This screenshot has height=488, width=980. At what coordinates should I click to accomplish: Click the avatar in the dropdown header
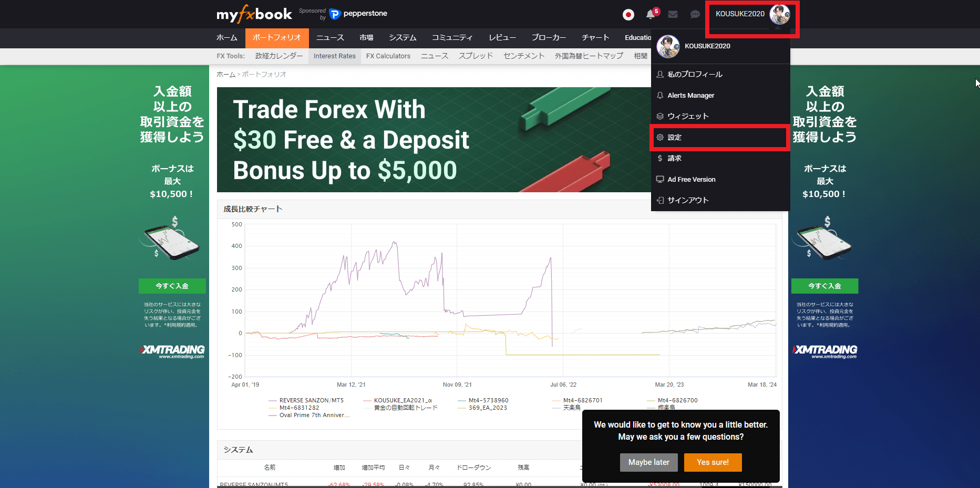(668, 46)
